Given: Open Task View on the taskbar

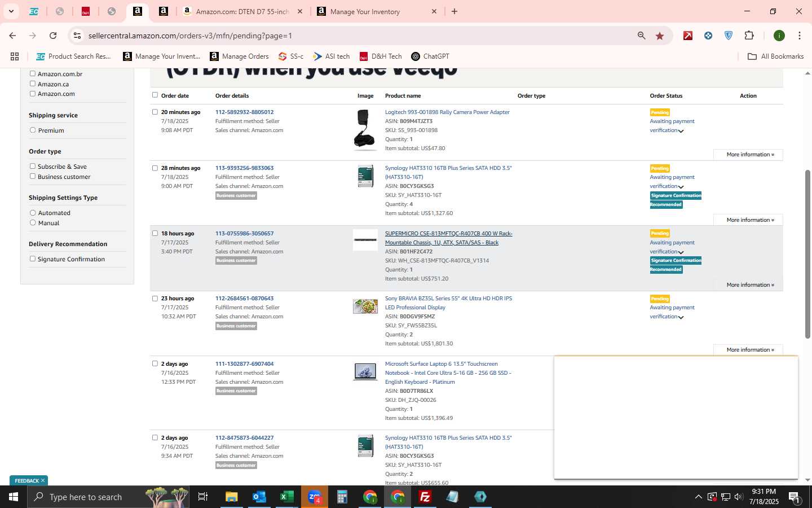Looking at the screenshot, I should tap(202, 497).
